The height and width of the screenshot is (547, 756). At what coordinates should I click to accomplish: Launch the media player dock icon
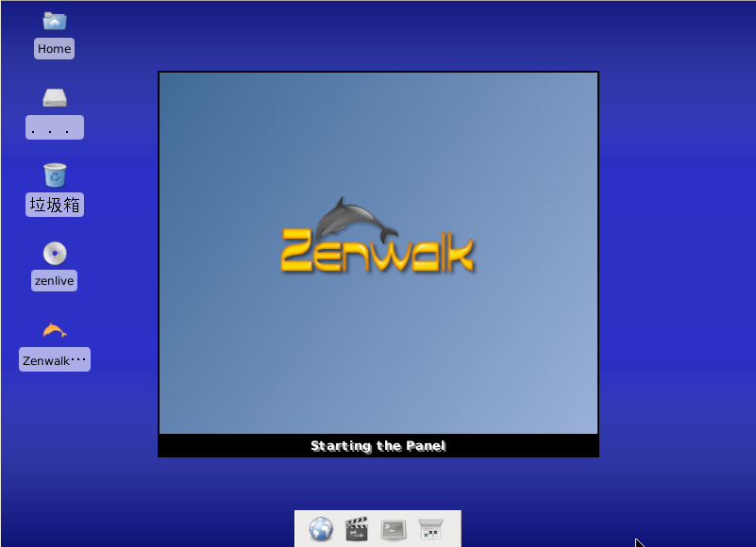coord(357,529)
